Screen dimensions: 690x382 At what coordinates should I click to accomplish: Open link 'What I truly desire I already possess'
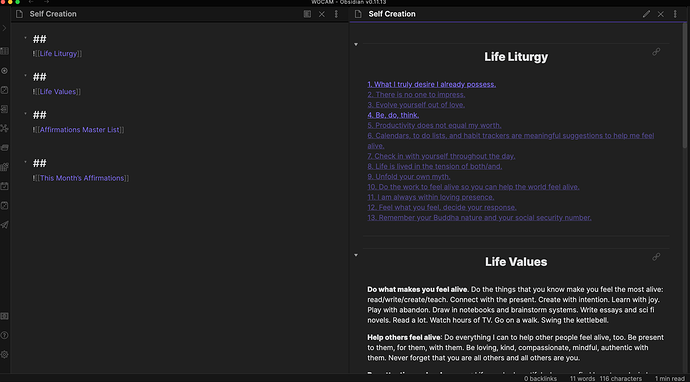click(x=432, y=84)
